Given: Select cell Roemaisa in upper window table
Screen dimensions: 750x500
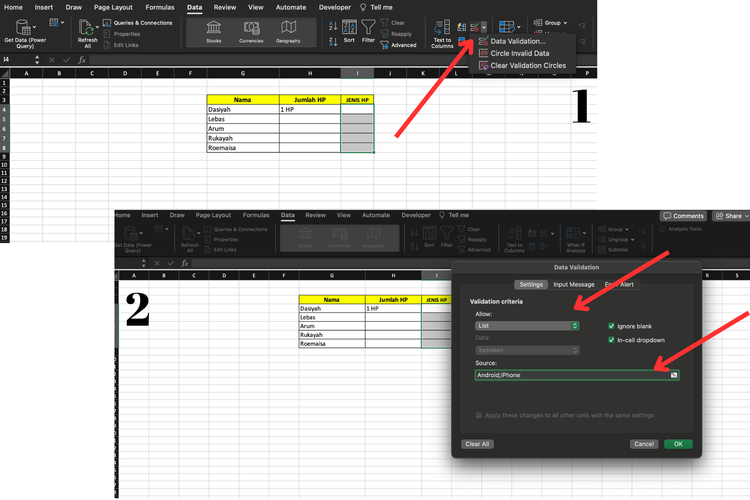Looking at the screenshot, I should [243, 148].
